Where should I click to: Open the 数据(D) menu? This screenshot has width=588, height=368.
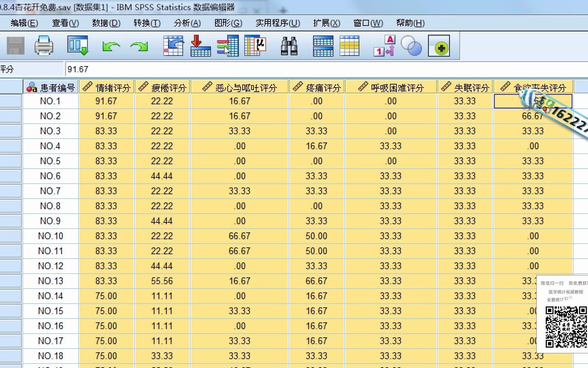click(x=106, y=23)
